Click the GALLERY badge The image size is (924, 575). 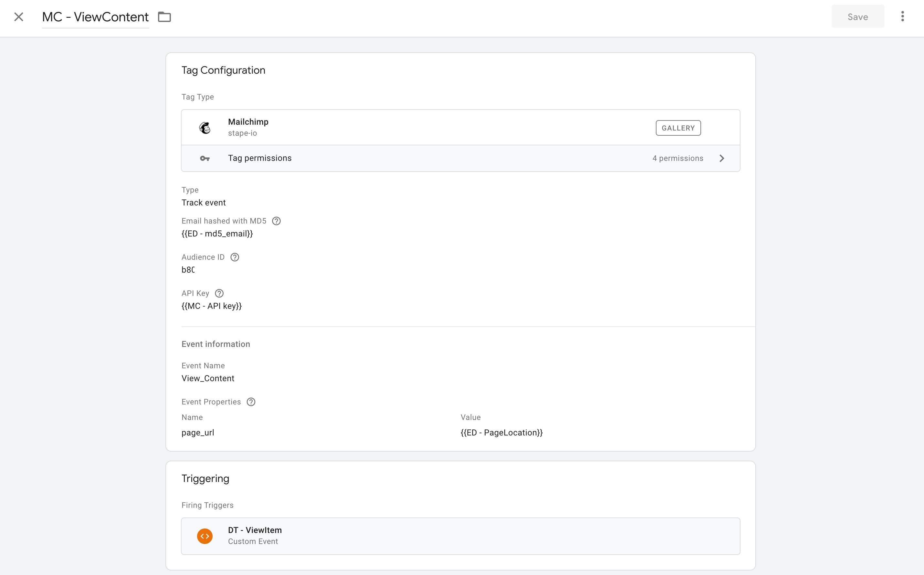(x=678, y=128)
